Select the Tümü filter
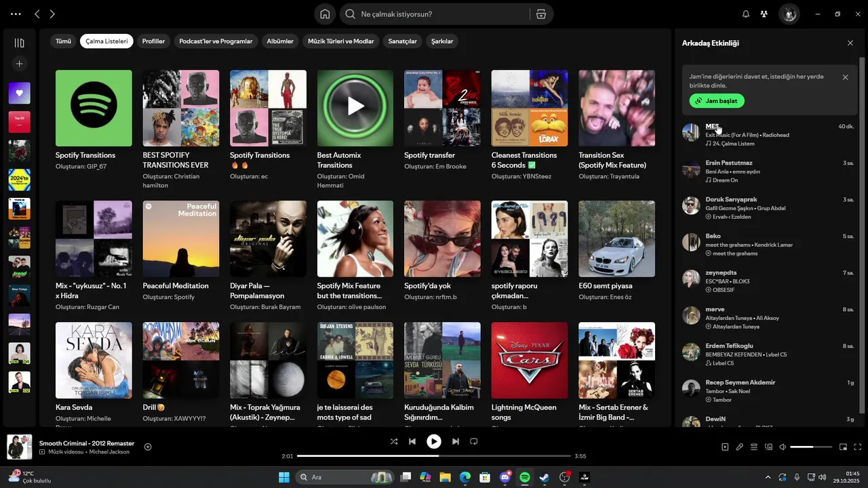 [63, 41]
